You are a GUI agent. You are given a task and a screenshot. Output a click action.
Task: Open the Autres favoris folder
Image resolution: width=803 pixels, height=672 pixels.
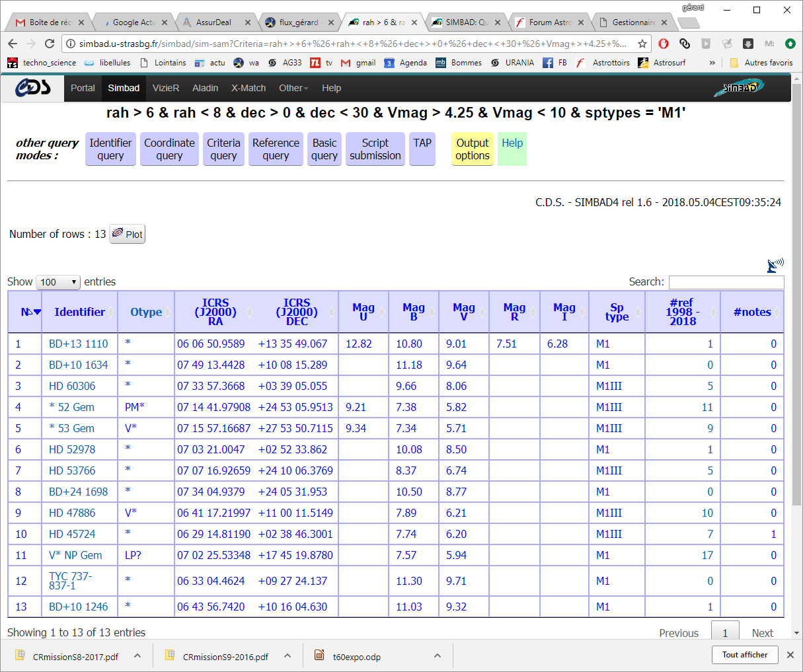pos(761,63)
